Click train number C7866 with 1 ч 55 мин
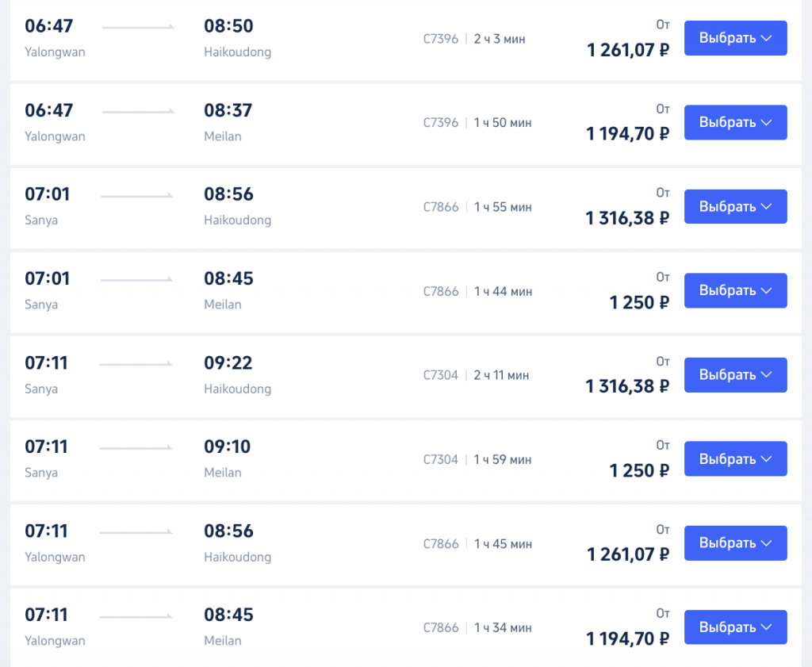The width and height of the screenshot is (812, 667). (x=441, y=207)
